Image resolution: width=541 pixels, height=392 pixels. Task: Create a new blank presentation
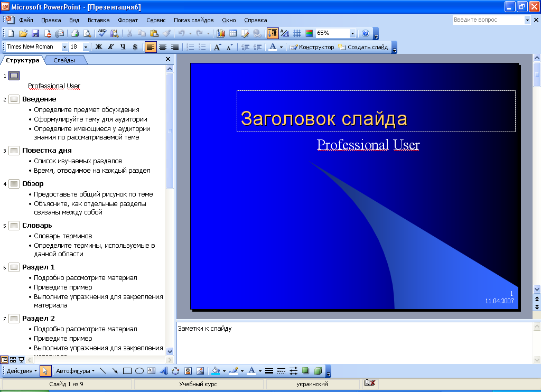point(11,33)
